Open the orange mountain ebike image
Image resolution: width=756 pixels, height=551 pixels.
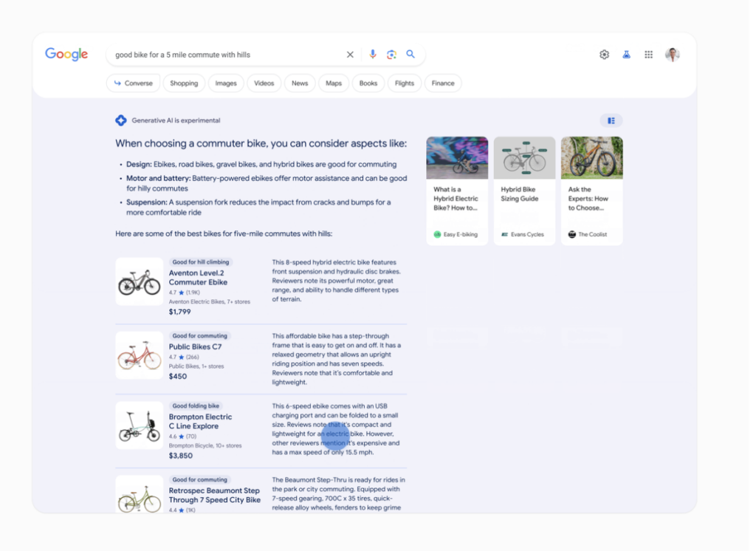[591, 158]
